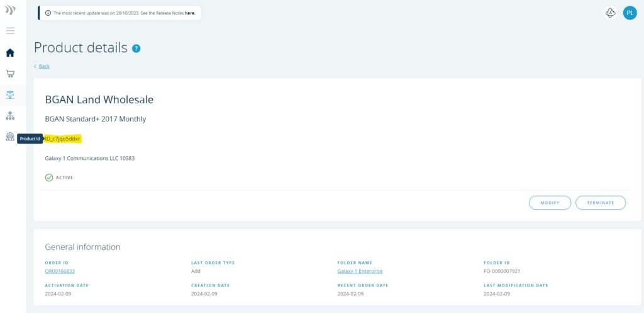Click the green Active status checkmark
The image size is (644, 313).
pos(49,178)
